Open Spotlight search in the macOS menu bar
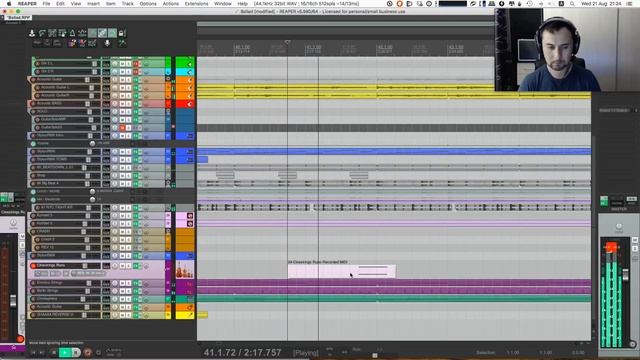This screenshot has height=360, width=640. point(572,4)
